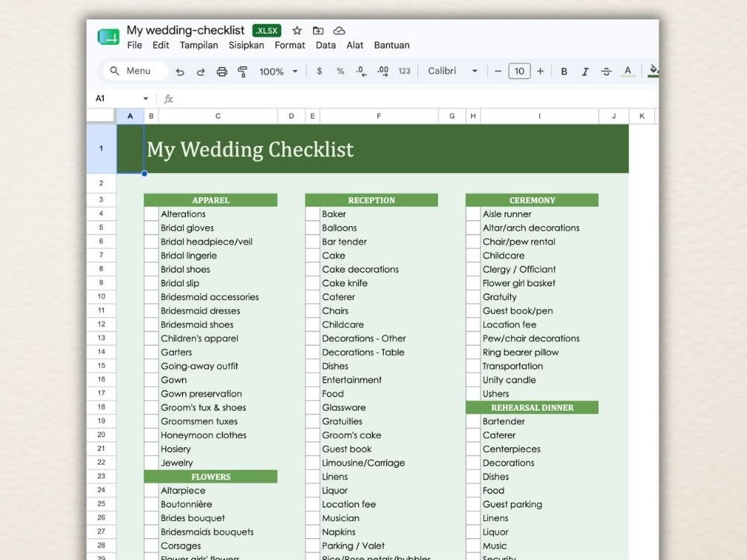Open the File menu
Viewport: 747px width, 560px height.
pyautogui.click(x=134, y=46)
